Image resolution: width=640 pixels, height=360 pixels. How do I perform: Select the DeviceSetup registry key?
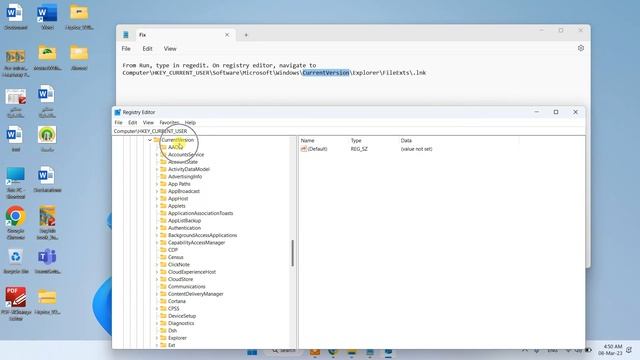pyautogui.click(x=182, y=316)
